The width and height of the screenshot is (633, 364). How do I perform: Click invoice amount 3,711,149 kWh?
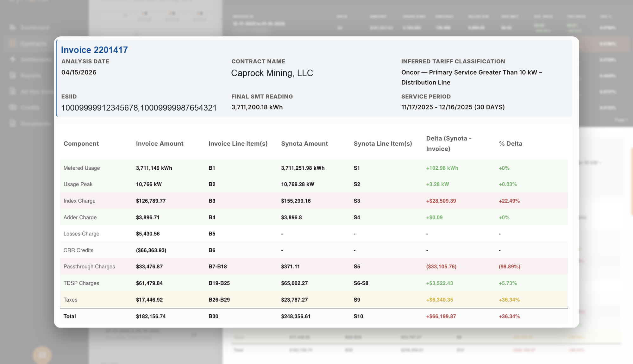tap(154, 168)
